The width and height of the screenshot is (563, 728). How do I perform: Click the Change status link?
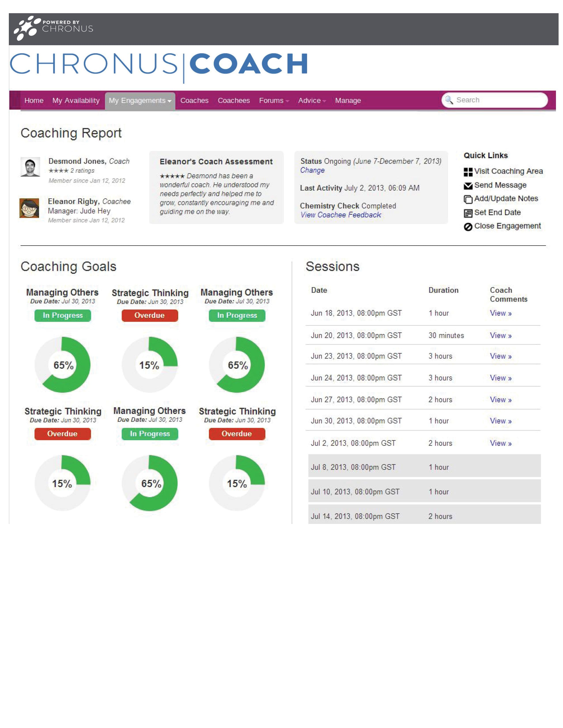(x=312, y=170)
